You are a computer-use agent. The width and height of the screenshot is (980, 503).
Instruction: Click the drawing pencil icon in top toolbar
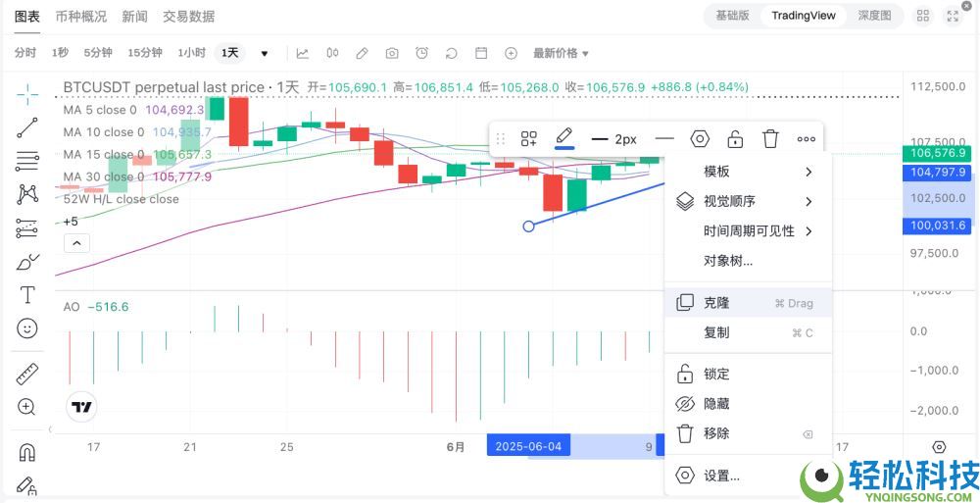[362, 53]
